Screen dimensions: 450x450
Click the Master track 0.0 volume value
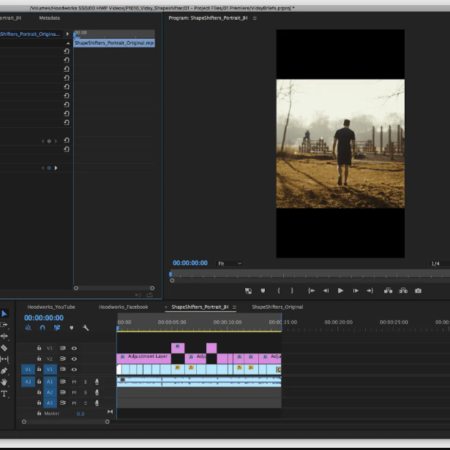pyautogui.click(x=80, y=414)
